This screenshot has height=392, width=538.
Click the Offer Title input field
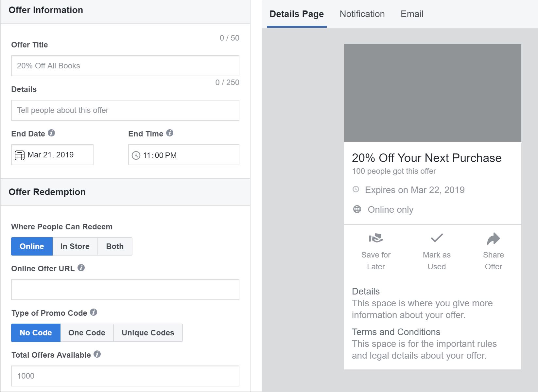(125, 66)
